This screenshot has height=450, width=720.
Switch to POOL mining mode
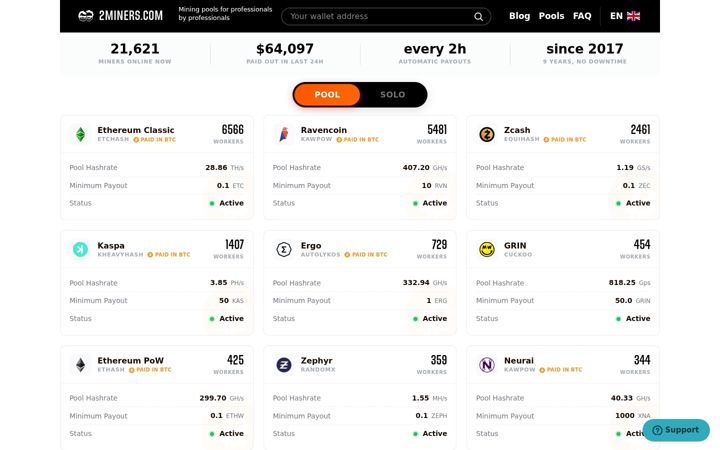click(x=327, y=95)
